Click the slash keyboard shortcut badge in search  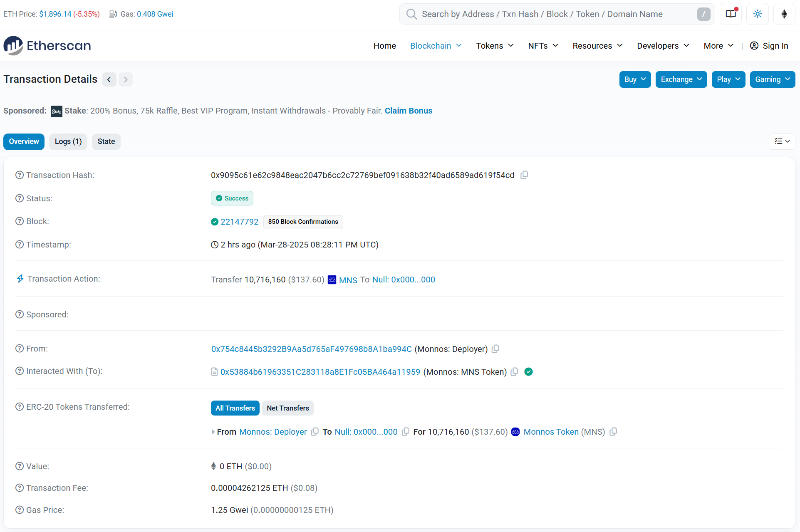point(704,14)
